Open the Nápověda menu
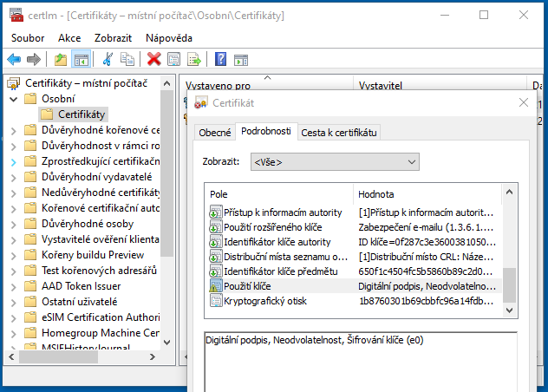Screen dimensions: 548x392 tap(169, 38)
